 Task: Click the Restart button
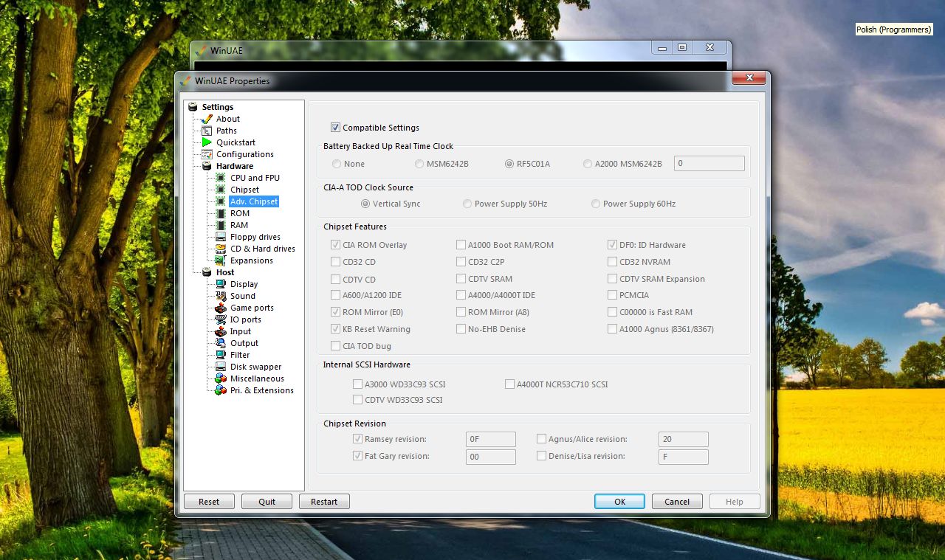coord(324,502)
